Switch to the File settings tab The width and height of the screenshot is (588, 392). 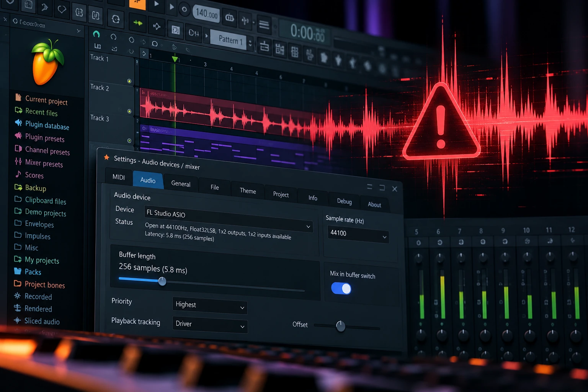coord(215,187)
